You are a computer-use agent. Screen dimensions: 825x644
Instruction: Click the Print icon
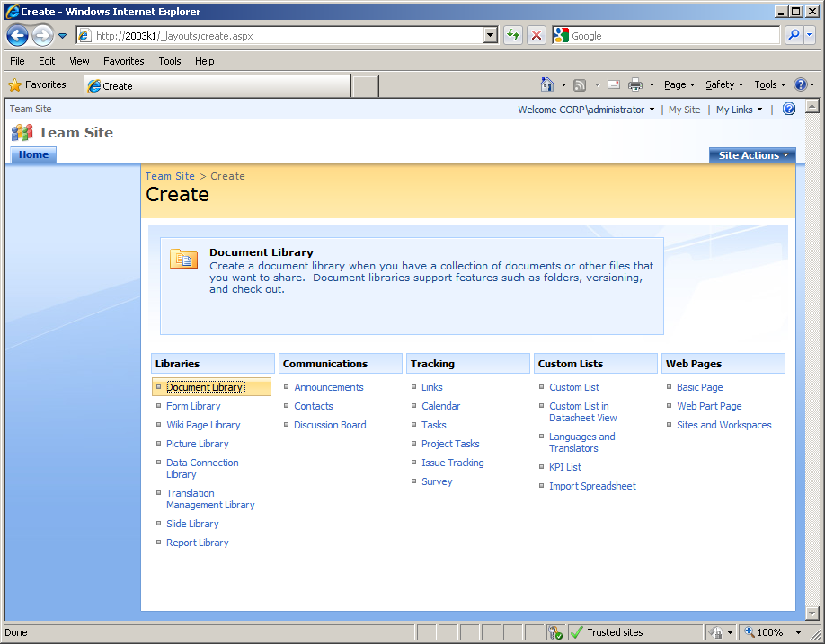(x=636, y=84)
